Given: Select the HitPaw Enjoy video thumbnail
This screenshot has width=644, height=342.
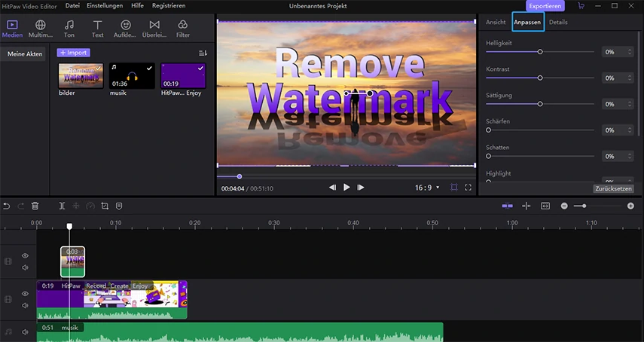Looking at the screenshot, I should click(183, 75).
